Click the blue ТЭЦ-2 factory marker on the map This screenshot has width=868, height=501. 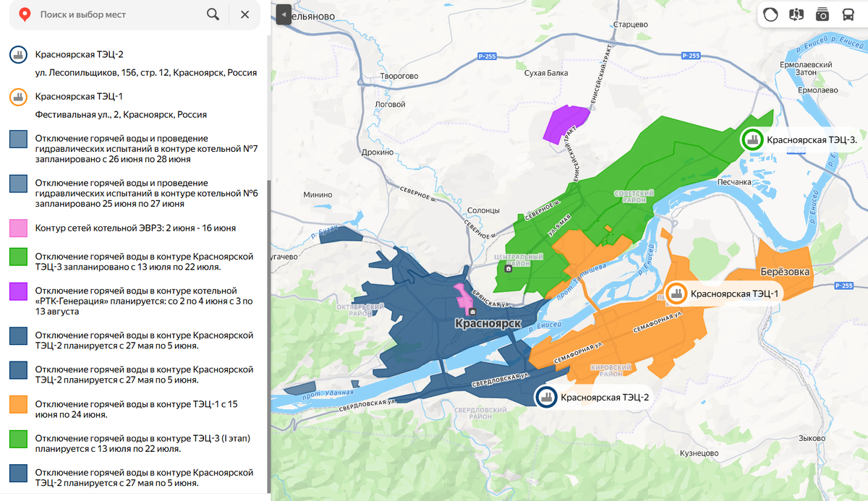tap(546, 396)
